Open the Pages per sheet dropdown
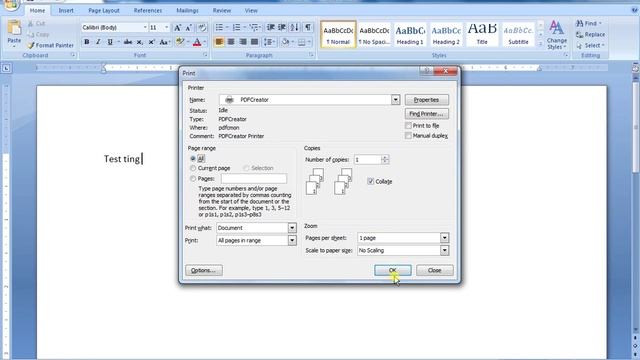Image resolution: width=640 pixels, height=360 pixels. (x=444, y=238)
